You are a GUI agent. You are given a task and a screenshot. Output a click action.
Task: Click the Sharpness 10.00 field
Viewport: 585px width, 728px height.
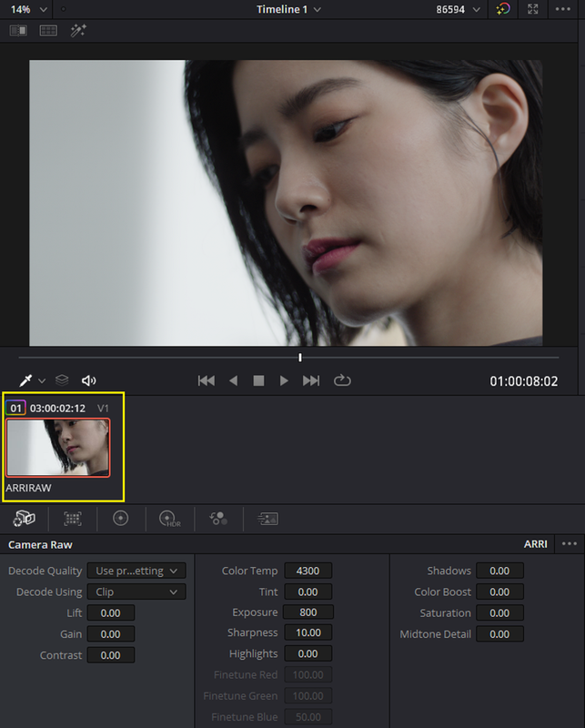tap(308, 632)
